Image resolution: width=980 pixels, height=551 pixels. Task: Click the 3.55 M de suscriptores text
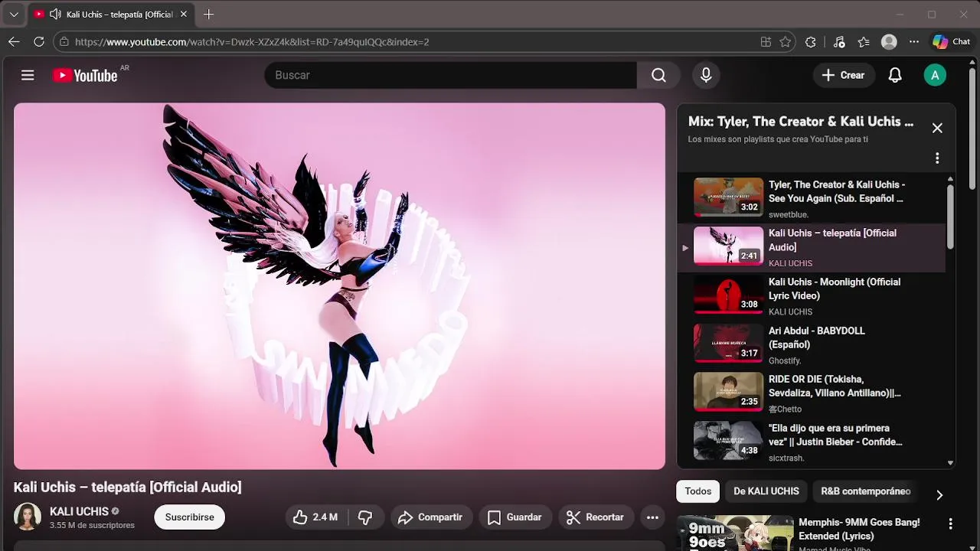(x=92, y=525)
